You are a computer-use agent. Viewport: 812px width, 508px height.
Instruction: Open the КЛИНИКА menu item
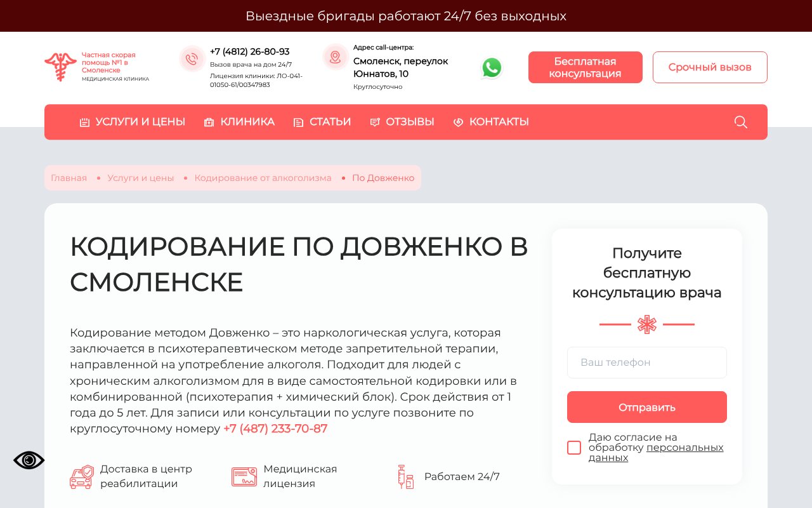pos(247,122)
